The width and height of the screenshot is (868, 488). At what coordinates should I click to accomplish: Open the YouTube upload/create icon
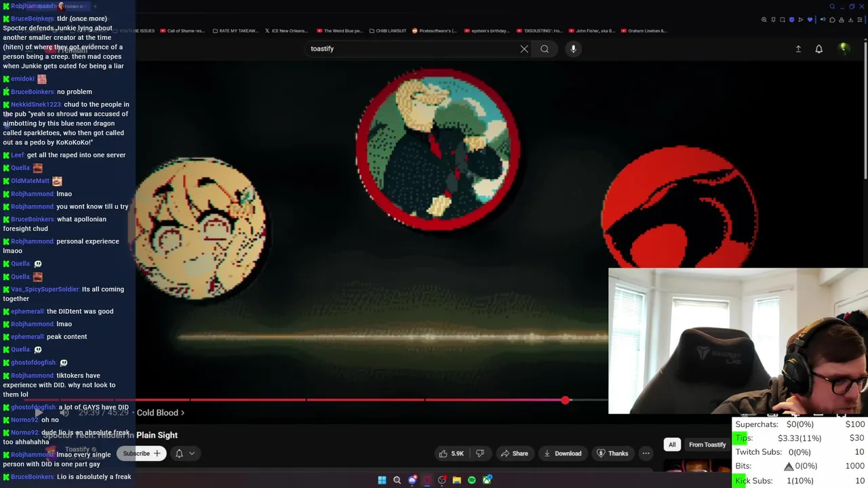(x=798, y=49)
